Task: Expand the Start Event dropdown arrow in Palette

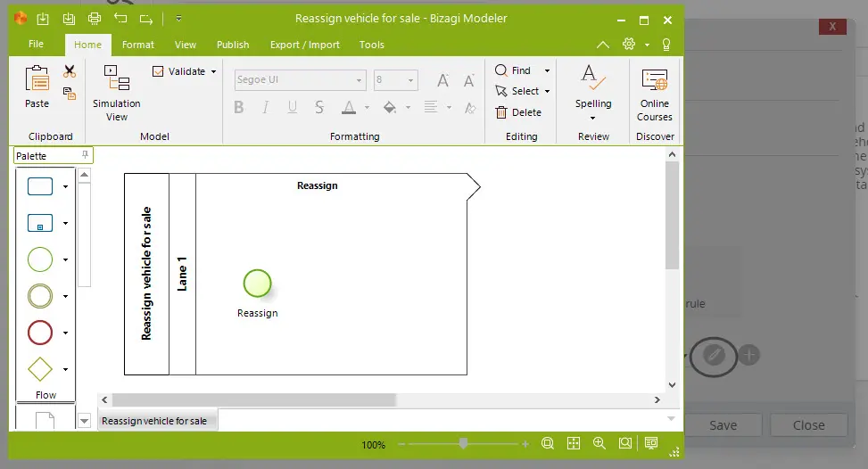Action: pos(65,260)
